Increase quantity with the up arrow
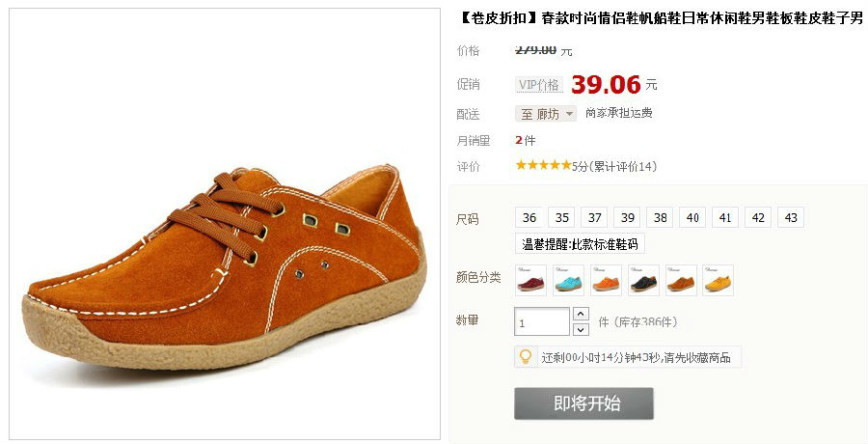 581,314
